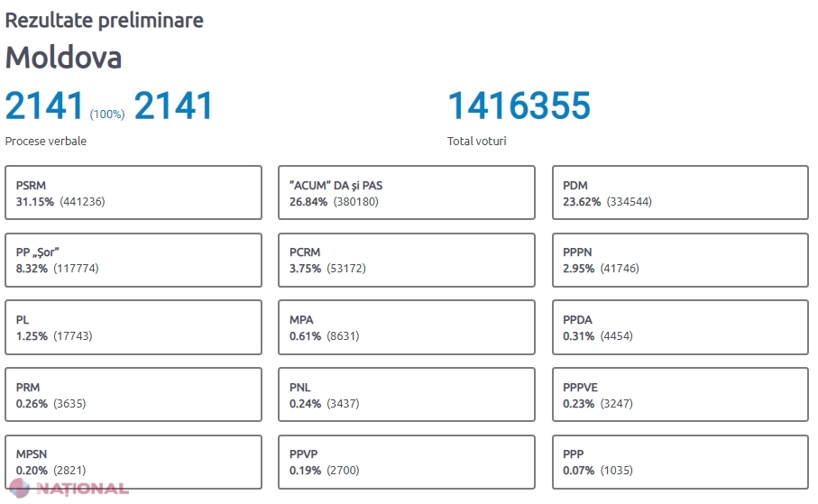
Task: Click the PP „Șor" result card
Action: [x=133, y=261]
